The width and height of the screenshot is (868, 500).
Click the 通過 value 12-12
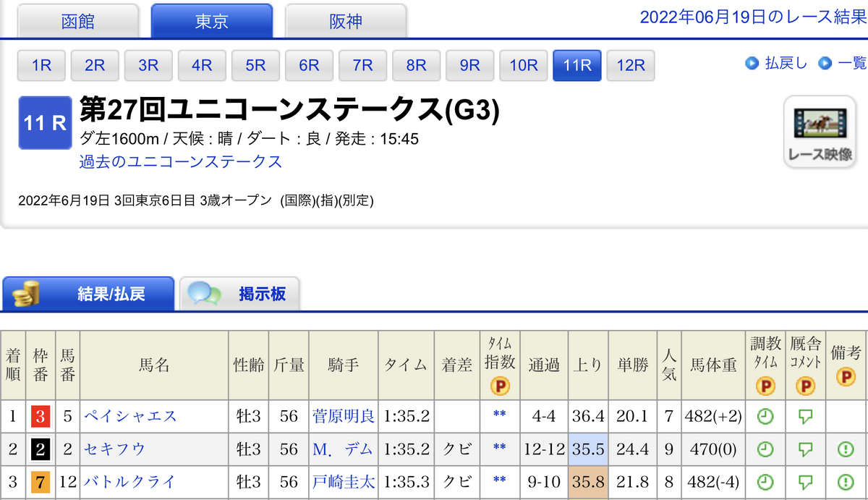tap(544, 449)
